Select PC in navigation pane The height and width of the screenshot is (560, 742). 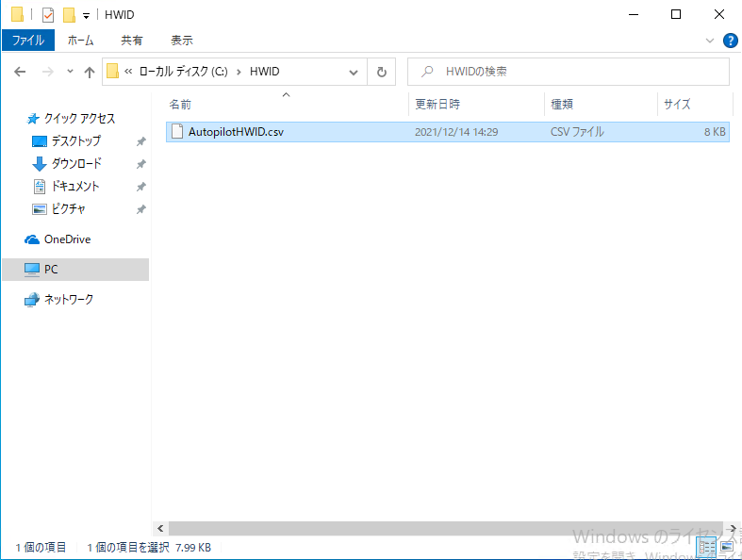75,270
